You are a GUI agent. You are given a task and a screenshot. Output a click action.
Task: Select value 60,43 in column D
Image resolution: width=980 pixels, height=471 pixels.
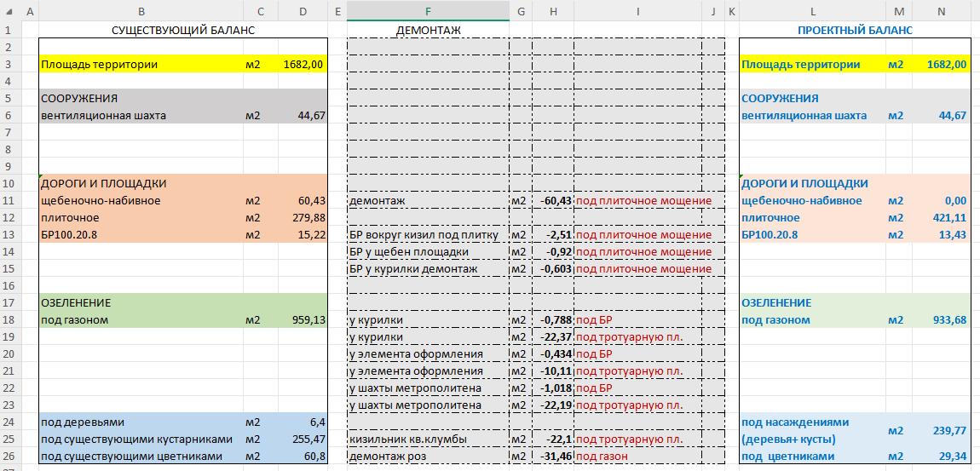tap(303, 200)
